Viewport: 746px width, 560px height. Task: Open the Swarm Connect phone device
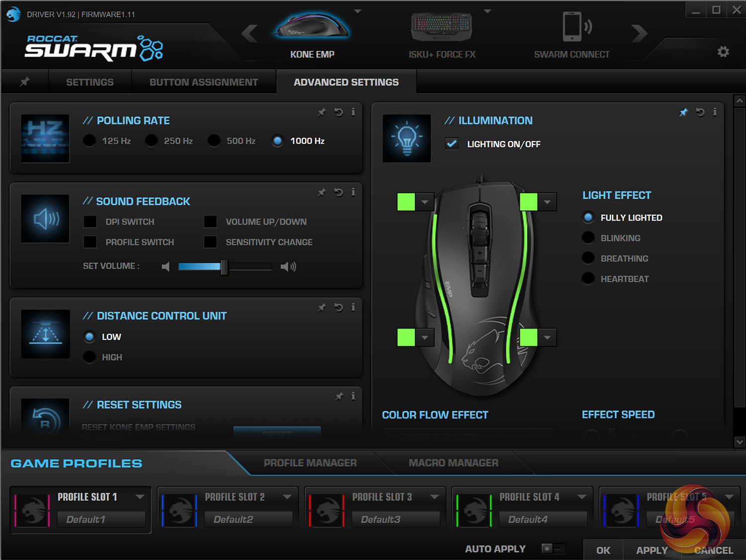(572, 34)
